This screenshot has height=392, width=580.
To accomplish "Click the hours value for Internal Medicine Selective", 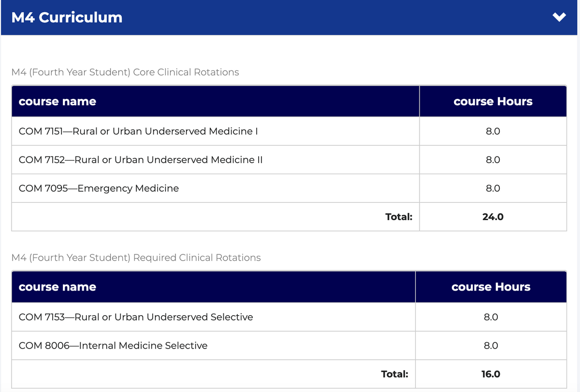I will pos(491,346).
